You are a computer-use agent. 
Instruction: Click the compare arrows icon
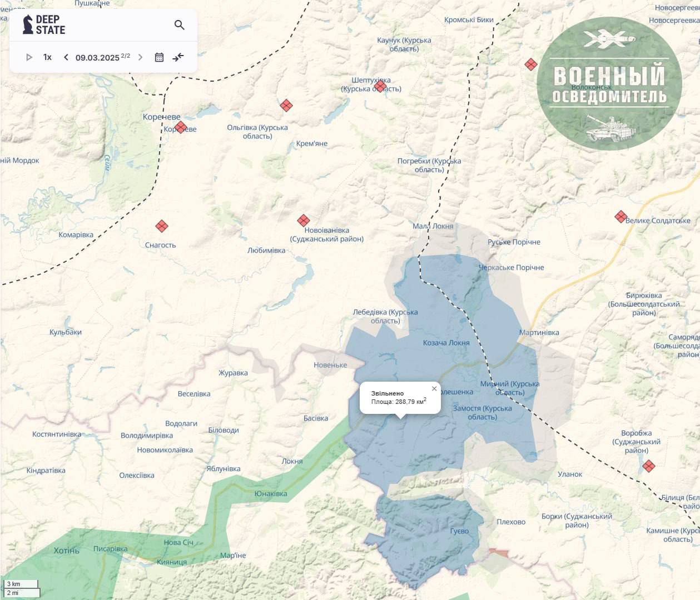[x=178, y=57]
